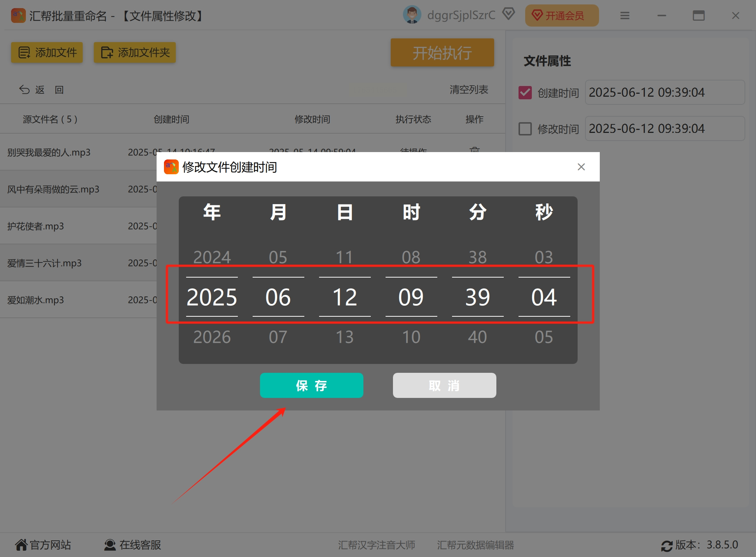Click 保存 to save the time
The image size is (756, 557).
[311, 385]
